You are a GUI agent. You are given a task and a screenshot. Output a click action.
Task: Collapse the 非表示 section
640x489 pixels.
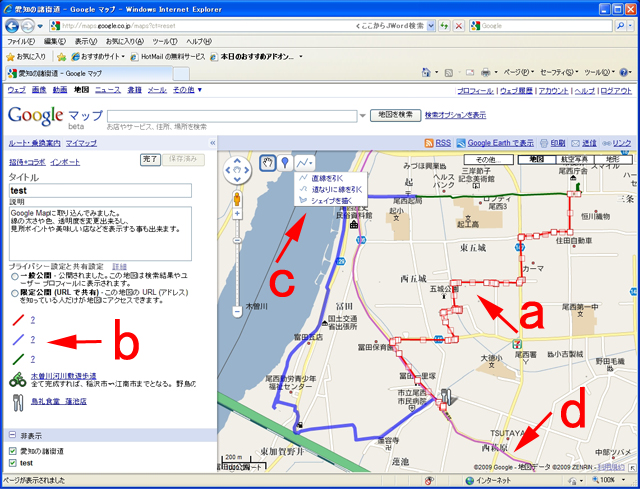click(x=12, y=435)
